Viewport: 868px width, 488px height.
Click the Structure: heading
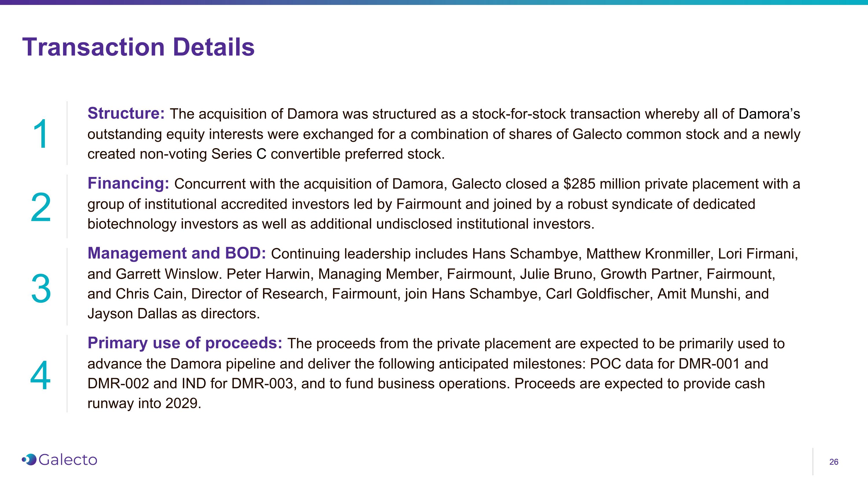pos(126,113)
